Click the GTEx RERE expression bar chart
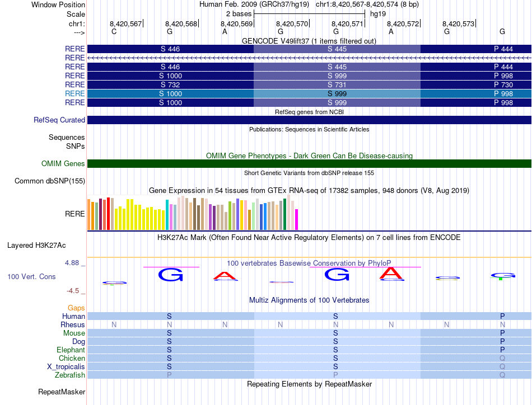The image size is (532, 405). point(193,213)
